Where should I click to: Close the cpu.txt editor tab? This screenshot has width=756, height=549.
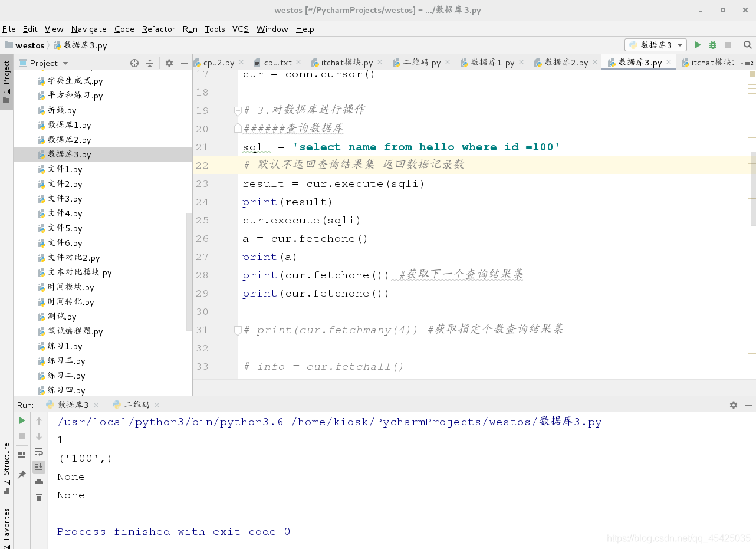(298, 63)
